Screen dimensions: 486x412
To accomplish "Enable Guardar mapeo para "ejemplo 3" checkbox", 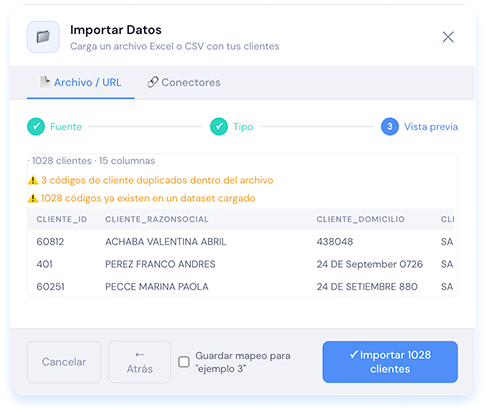I will (x=184, y=362).
